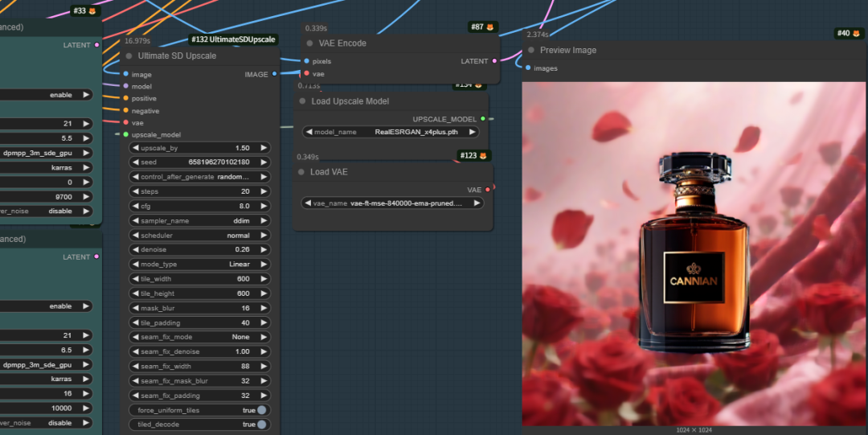This screenshot has width=868, height=435.
Task: Click the #87 node badge
Action: click(481, 27)
